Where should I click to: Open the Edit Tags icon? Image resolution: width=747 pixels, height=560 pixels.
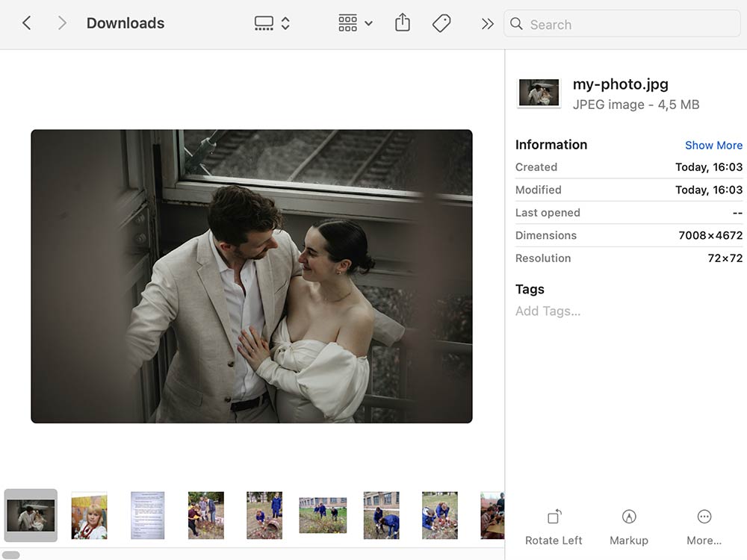pos(441,23)
